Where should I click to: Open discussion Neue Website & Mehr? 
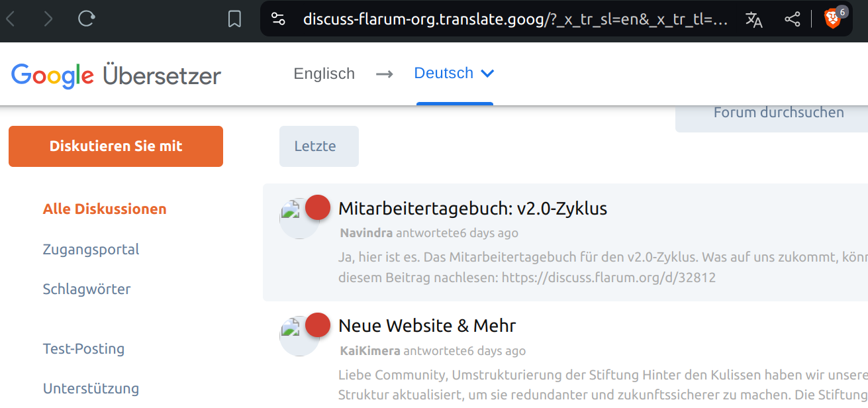(x=426, y=326)
